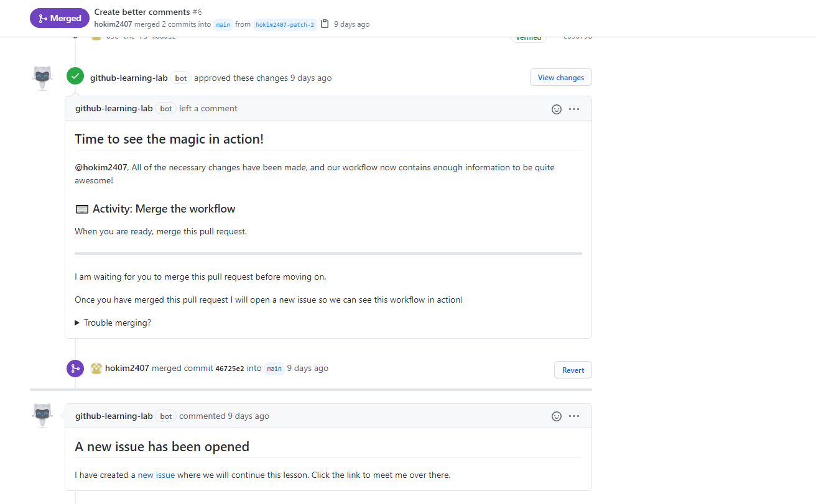Click the github-learning-lab bot avatar beside approval
The height and width of the screenshot is (504, 816).
click(42, 78)
